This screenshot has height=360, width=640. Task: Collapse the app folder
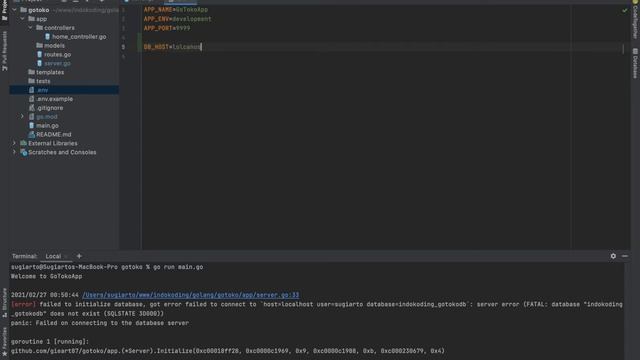[22, 19]
